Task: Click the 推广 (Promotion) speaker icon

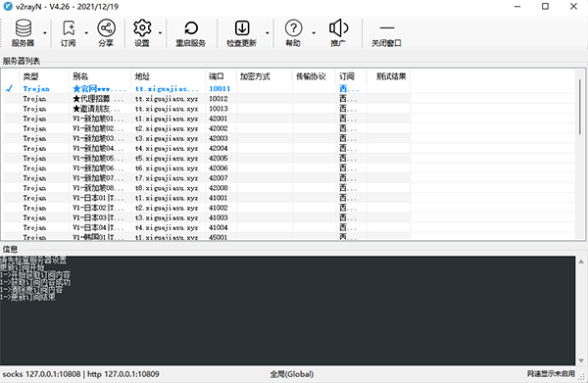Action: (x=338, y=33)
